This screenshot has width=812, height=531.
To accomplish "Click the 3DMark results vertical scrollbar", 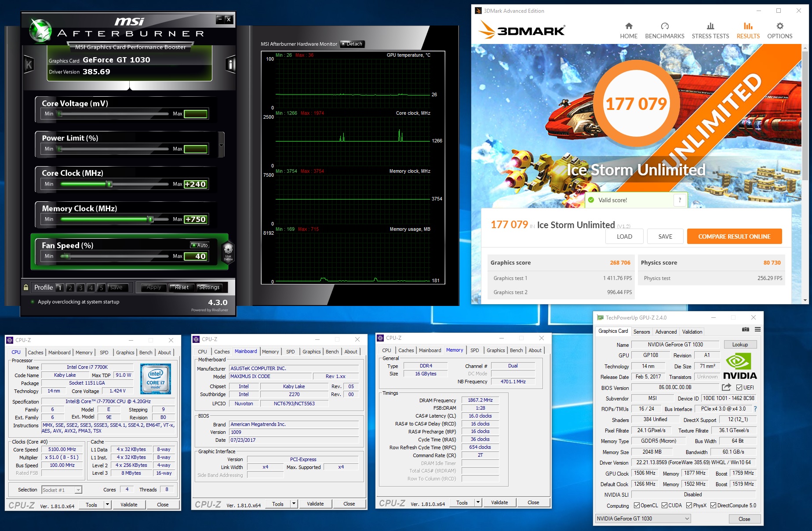I will coord(805,115).
